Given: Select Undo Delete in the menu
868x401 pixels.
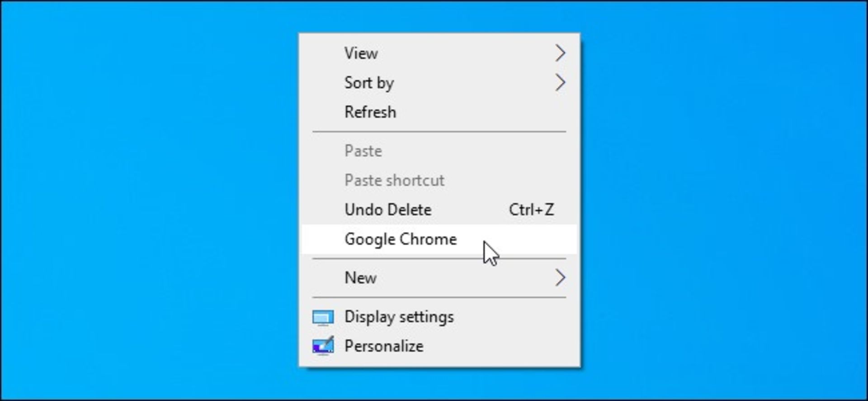Looking at the screenshot, I should 439,210.
